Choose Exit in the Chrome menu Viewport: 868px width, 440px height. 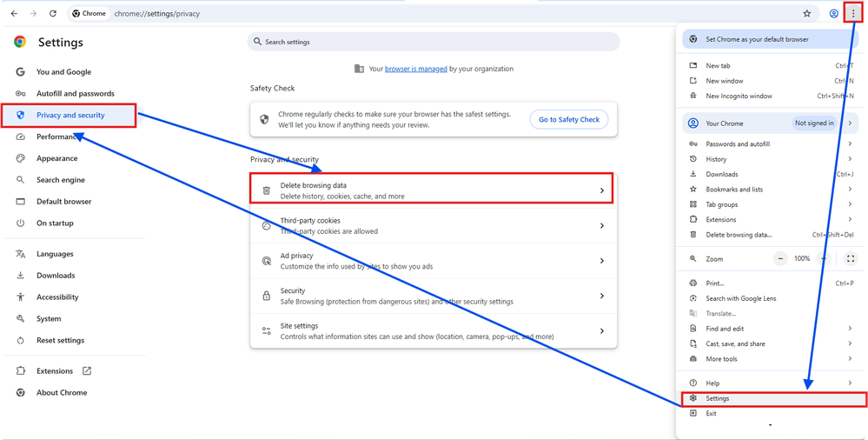coord(772,413)
